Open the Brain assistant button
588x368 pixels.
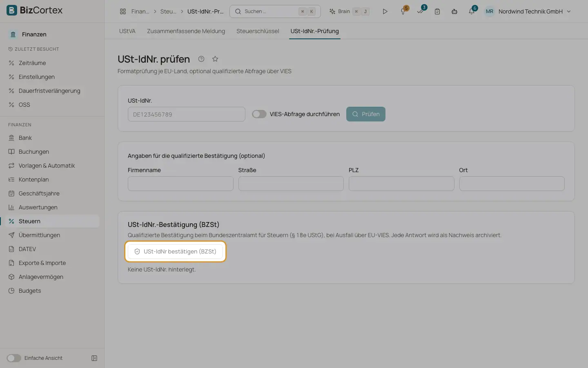(x=350, y=11)
